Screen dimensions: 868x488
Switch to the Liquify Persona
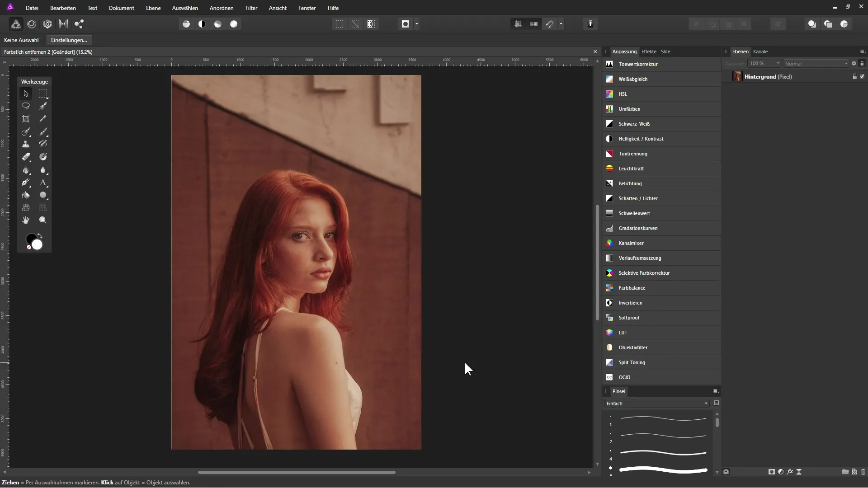click(x=32, y=24)
